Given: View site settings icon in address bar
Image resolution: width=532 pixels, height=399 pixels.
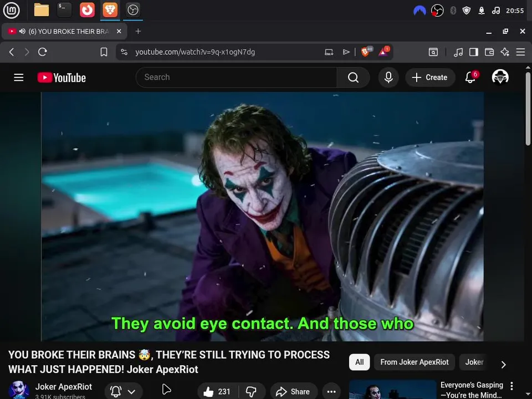Looking at the screenshot, I should point(124,52).
